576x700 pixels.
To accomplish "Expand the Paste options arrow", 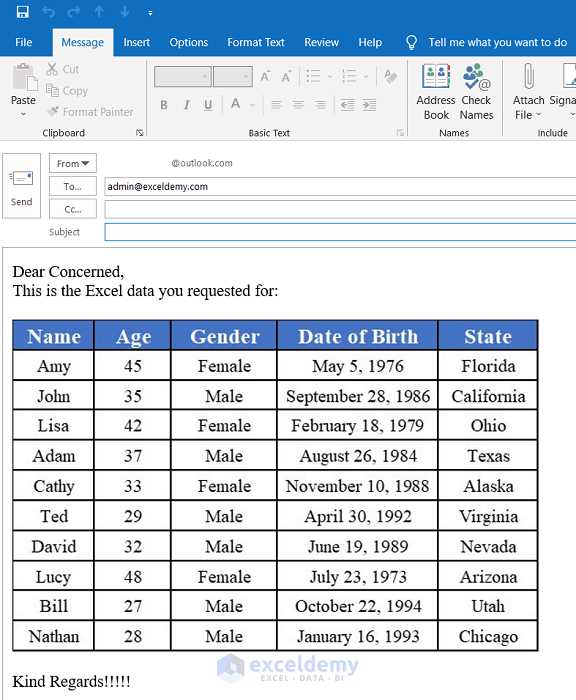I will (23, 114).
